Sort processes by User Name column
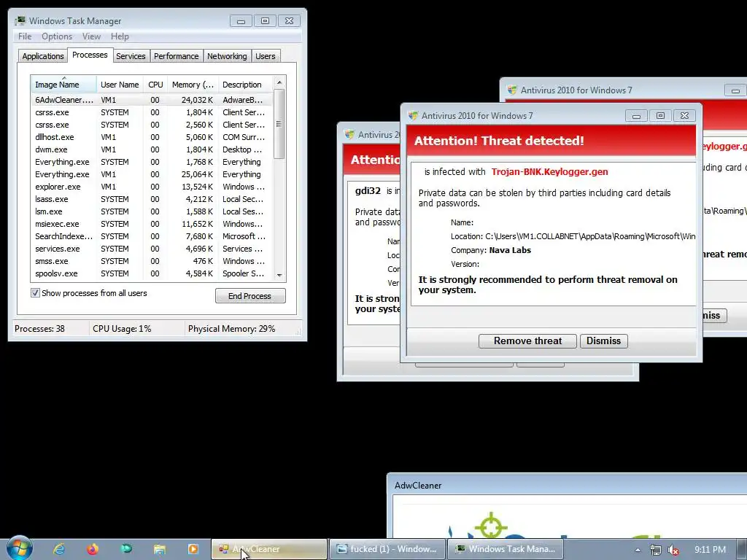This screenshot has width=747, height=560. [120, 85]
